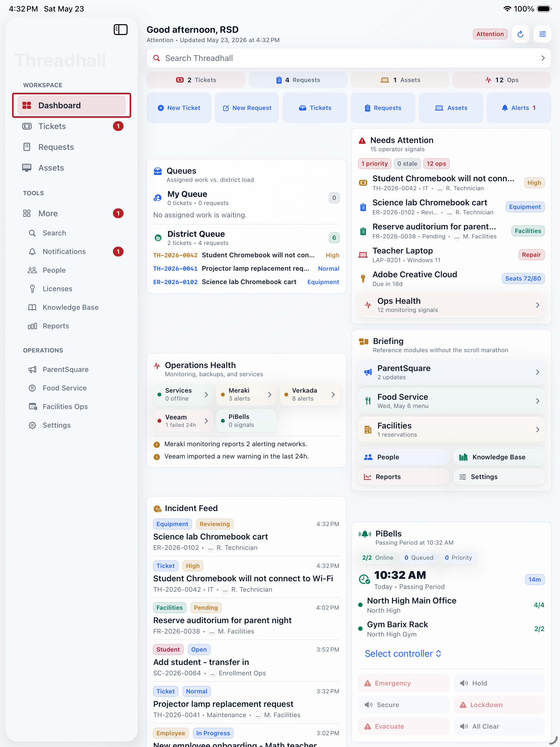Click the Reports bar chart icon in the sidebar

32,326
